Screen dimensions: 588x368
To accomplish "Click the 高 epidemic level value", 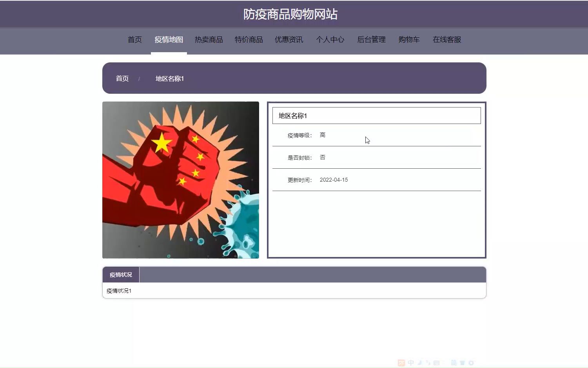I will tap(323, 135).
